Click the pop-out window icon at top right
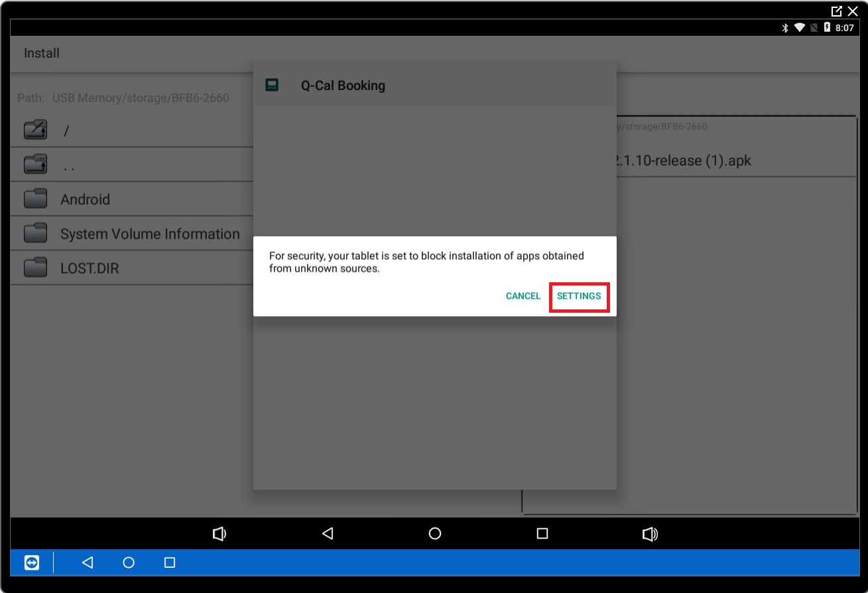 click(837, 11)
